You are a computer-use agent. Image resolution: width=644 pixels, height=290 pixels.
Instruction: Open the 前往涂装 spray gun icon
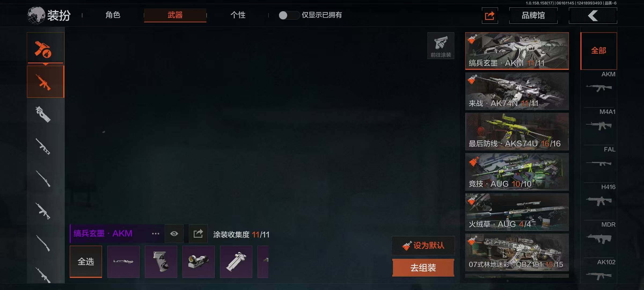(x=441, y=46)
